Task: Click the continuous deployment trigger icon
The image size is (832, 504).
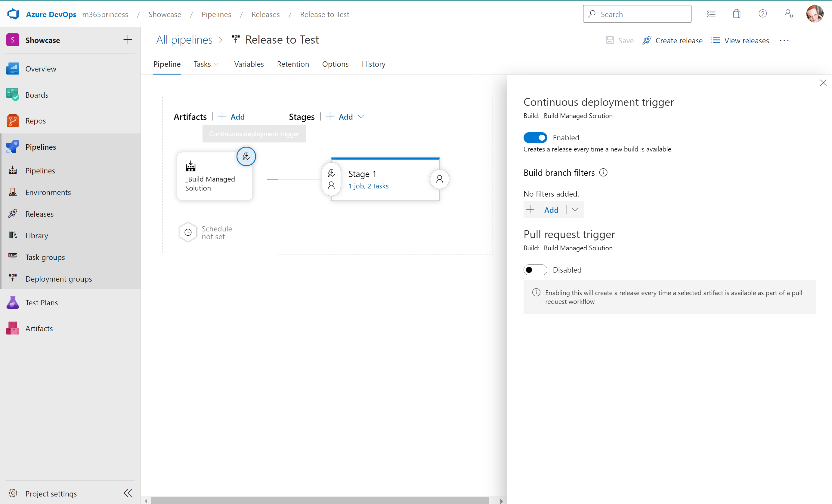Action: tap(246, 156)
